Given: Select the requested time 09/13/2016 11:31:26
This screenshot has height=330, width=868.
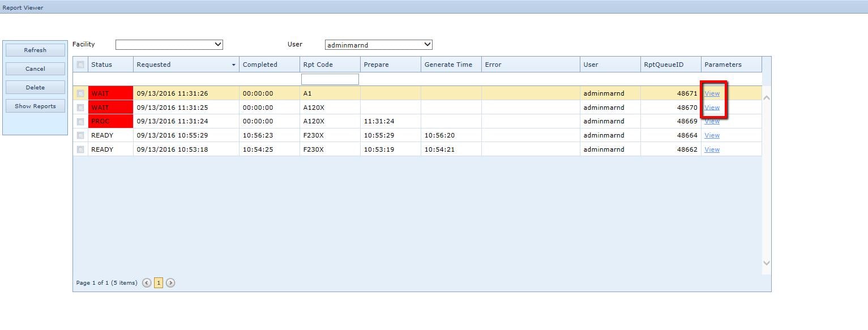Looking at the screenshot, I should (x=172, y=93).
